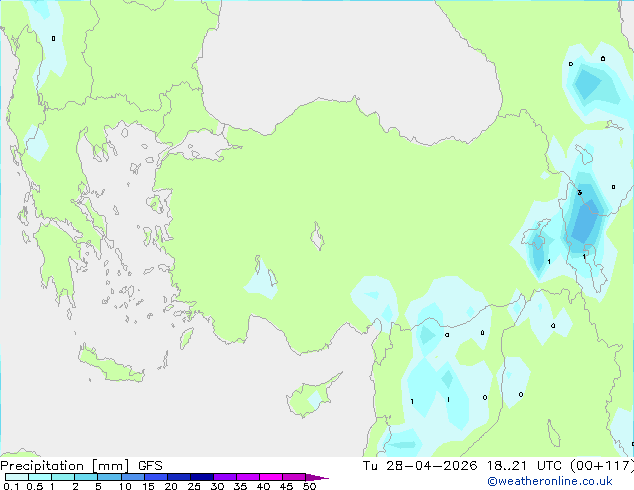Viewport: 634px width, 490px height.
Task: Click the legend label '30'
Action: [217, 486]
